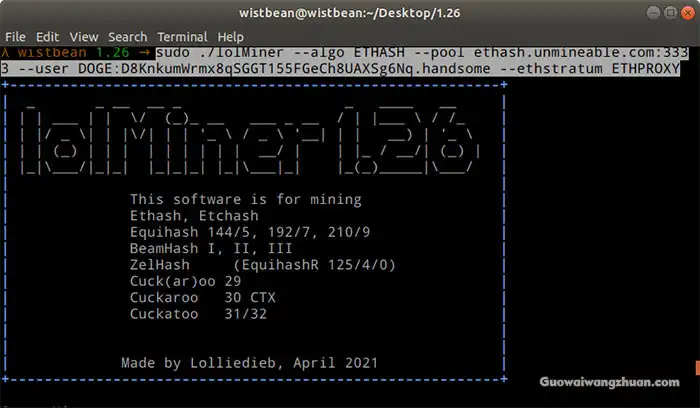Viewport: 700px width, 408px height.
Task: Click 'ethash.unmineable.com:333' pool address text
Action: [581, 53]
